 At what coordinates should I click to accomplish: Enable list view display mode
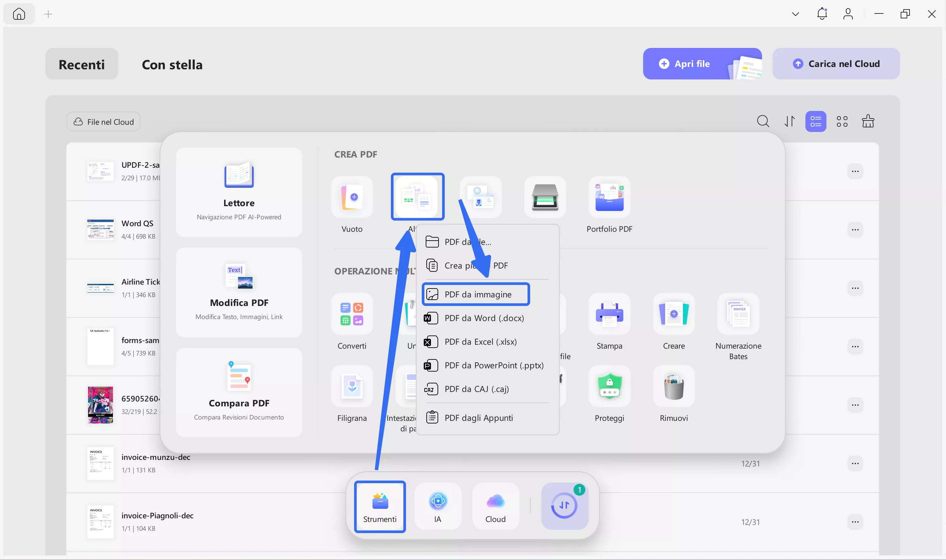(x=816, y=121)
